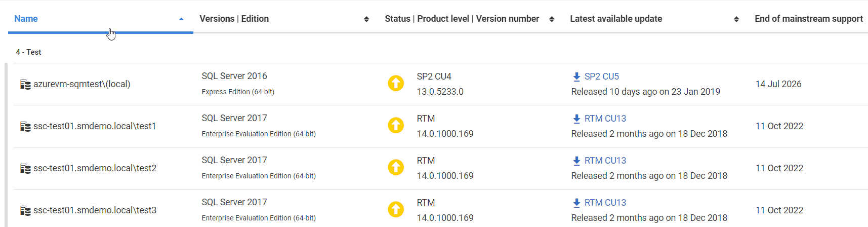Viewport: 868px width, 227px height.
Task: Sort by End of mainstream support header
Action: (809, 19)
